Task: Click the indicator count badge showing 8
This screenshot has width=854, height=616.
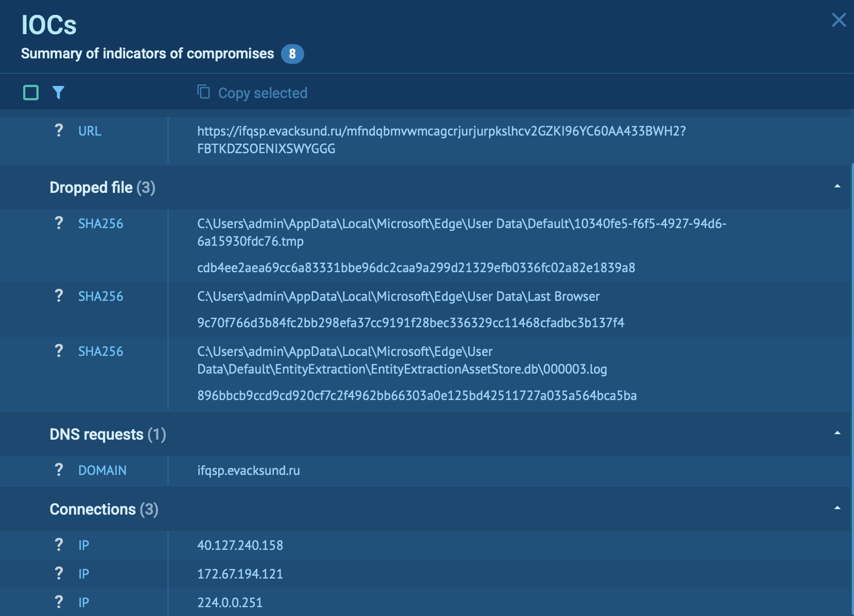Action: 292,54
